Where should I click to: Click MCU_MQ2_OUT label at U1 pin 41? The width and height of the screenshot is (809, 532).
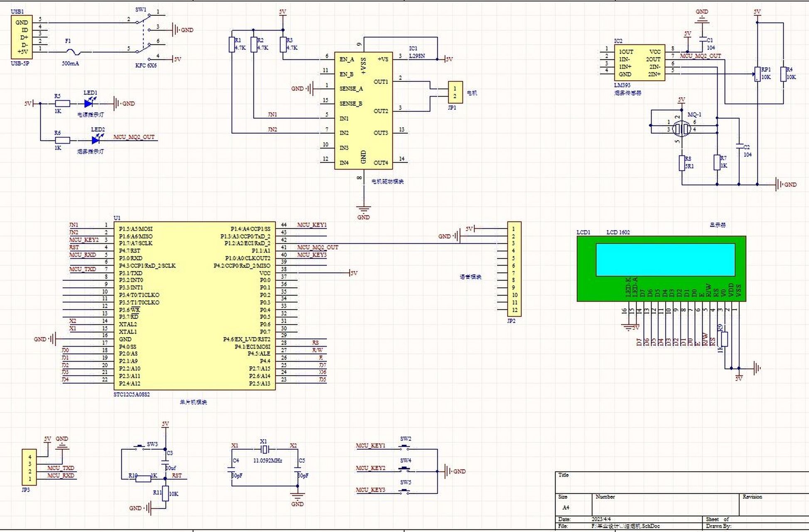(x=318, y=247)
